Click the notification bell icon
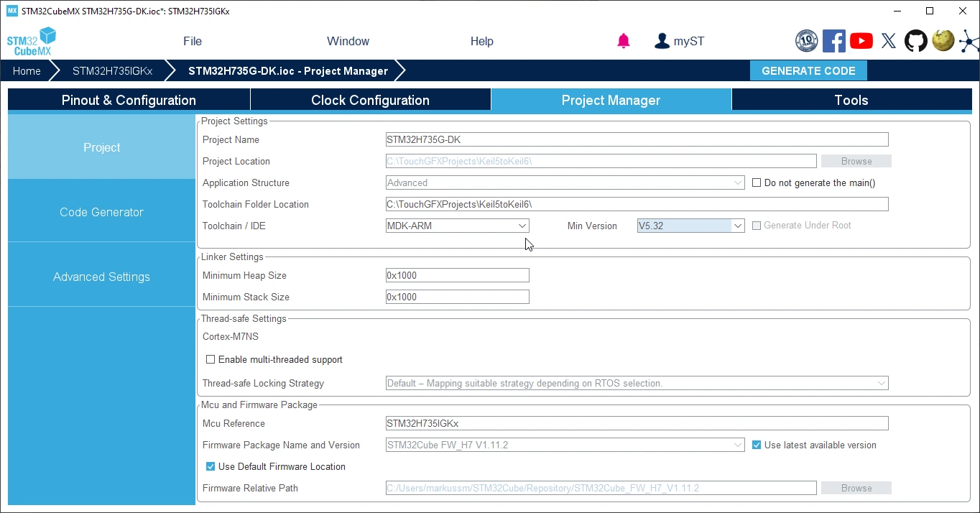 623,41
